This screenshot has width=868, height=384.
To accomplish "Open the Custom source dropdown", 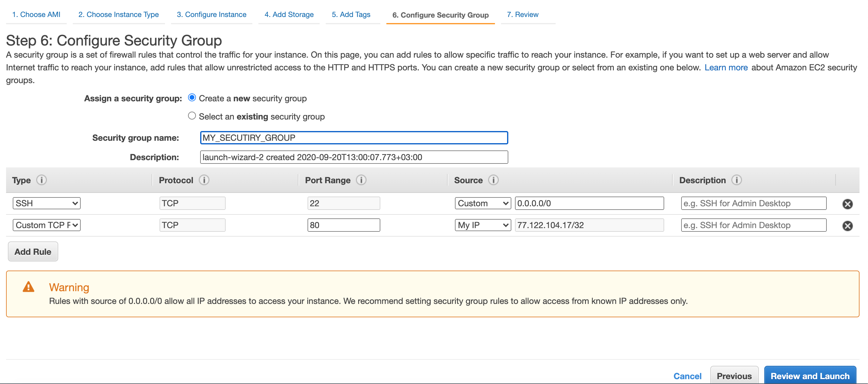I will [483, 203].
